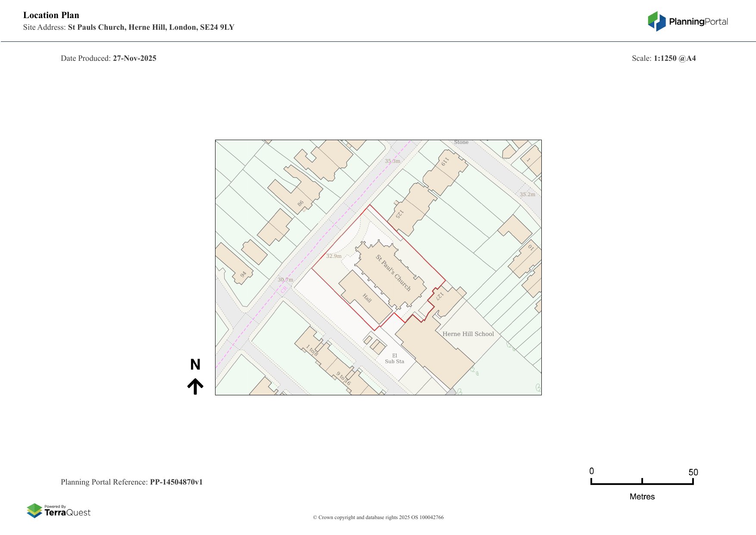Select the 35.3m measurement label
The width and height of the screenshot is (756, 535).
point(392,161)
